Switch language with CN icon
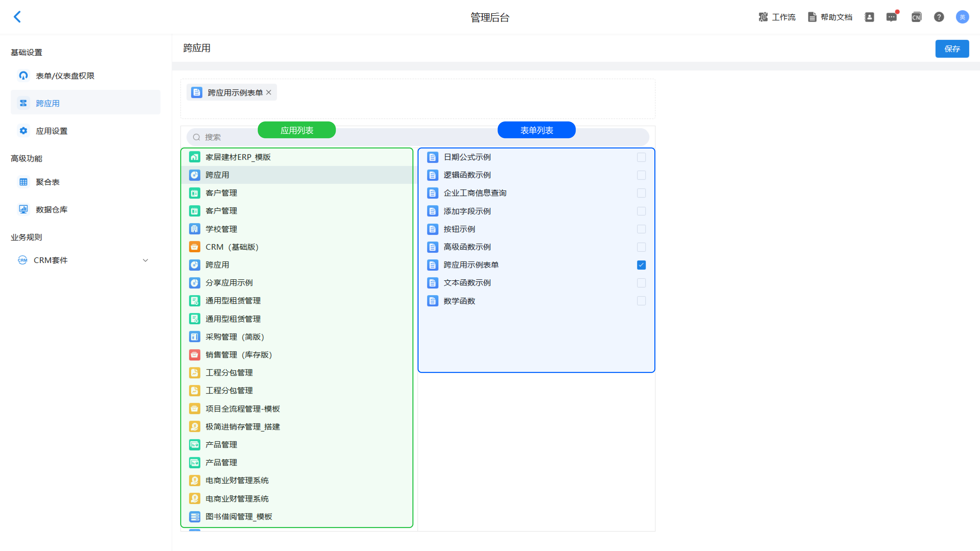 tap(916, 17)
